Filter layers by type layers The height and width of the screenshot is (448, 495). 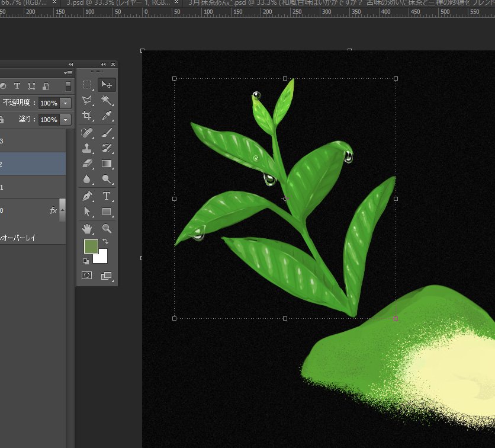point(17,86)
